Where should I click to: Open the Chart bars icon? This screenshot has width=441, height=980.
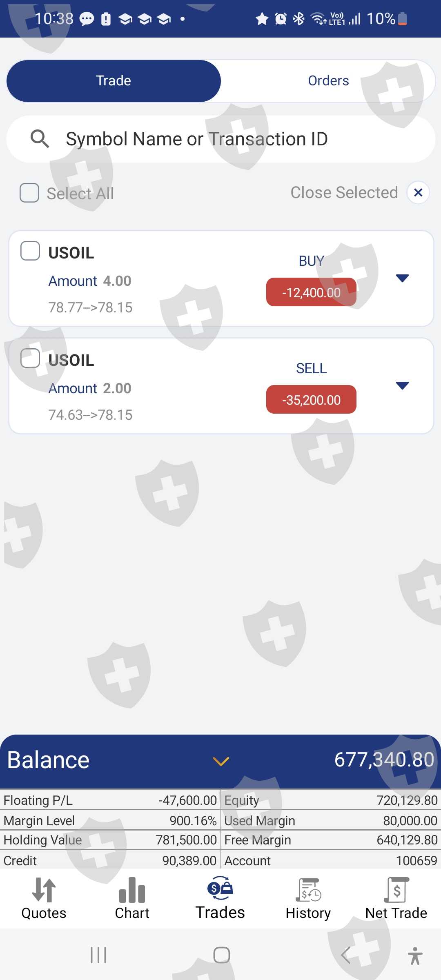click(x=132, y=890)
